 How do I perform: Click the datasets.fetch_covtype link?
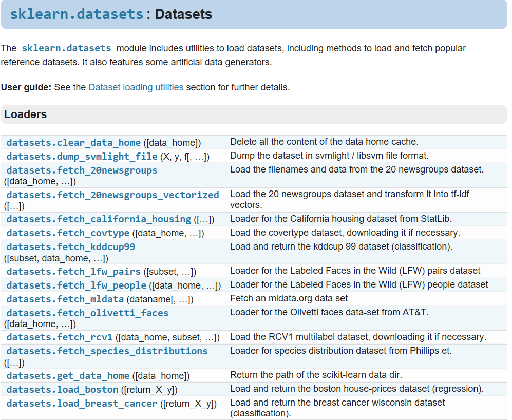(x=68, y=233)
